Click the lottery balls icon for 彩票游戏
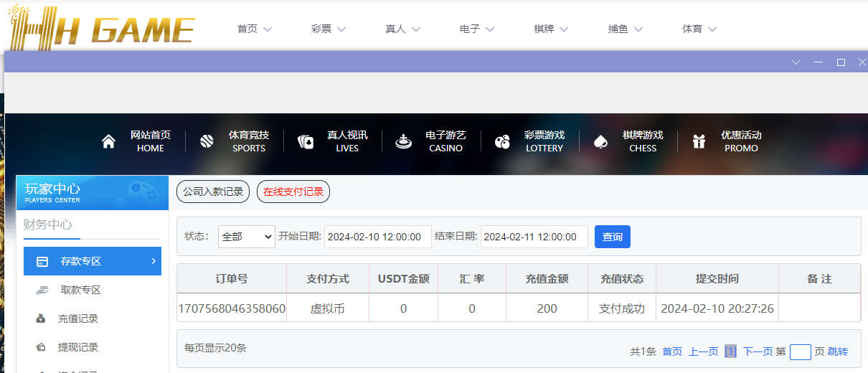Viewport: 868px width, 373px height. coord(502,142)
